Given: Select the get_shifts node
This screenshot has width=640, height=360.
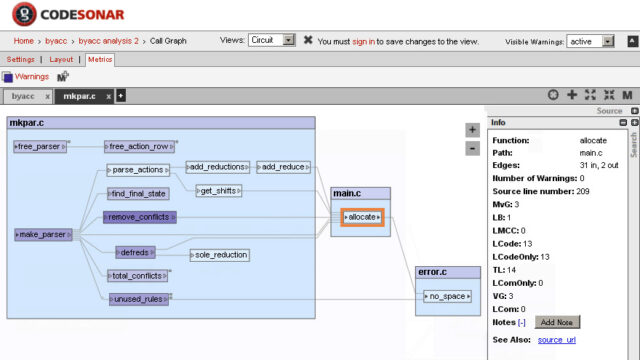Looking at the screenshot, I should coord(219,191).
